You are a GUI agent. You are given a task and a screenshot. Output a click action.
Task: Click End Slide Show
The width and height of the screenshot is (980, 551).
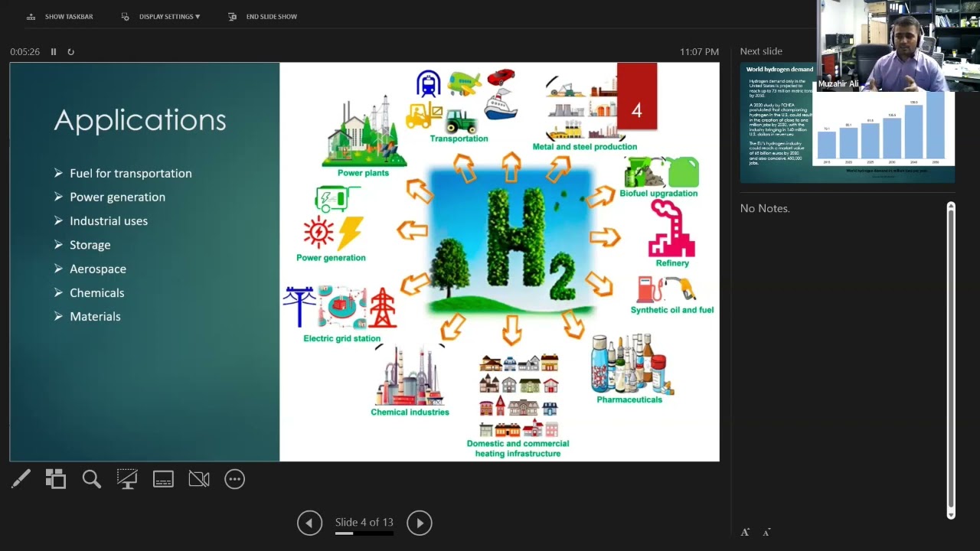tap(263, 16)
